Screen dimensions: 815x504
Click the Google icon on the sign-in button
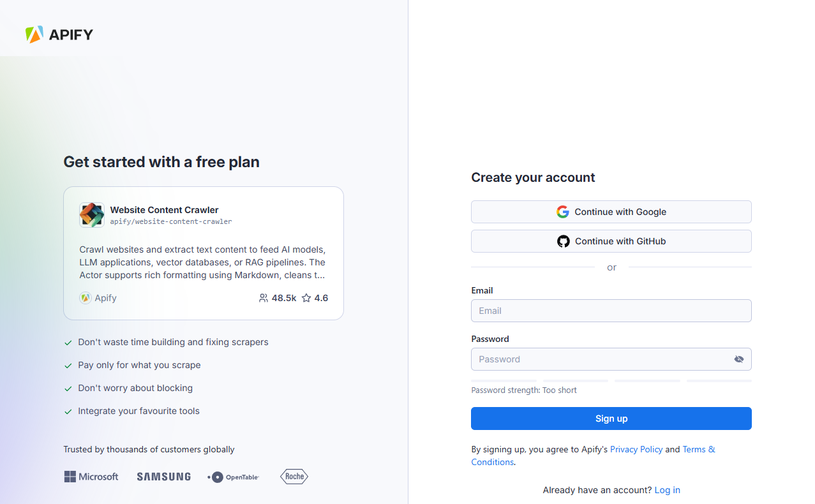coord(563,211)
